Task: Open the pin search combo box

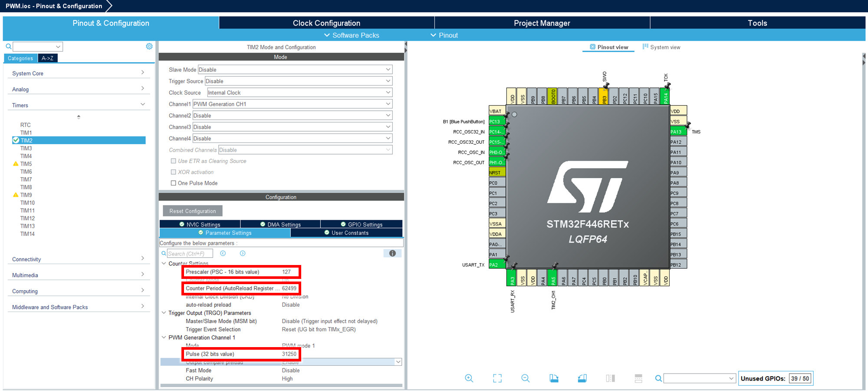Action: (700, 378)
